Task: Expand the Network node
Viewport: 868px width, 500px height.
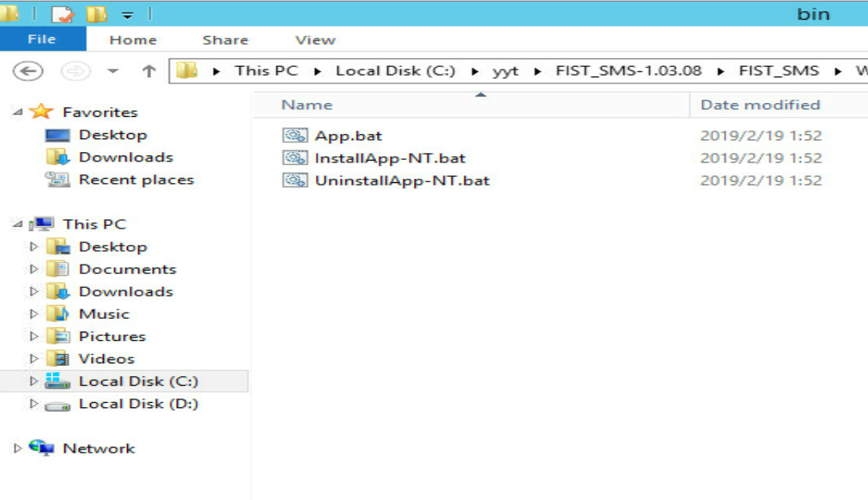Action: pyautogui.click(x=17, y=448)
